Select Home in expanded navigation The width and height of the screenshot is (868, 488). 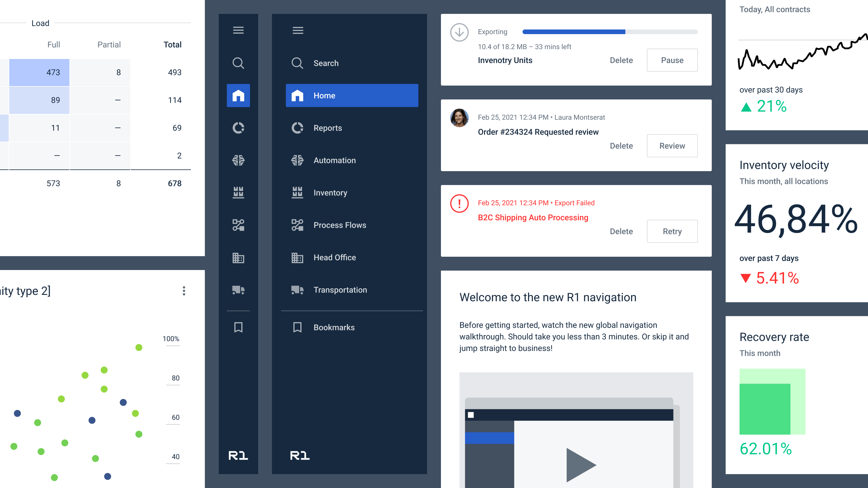(352, 95)
